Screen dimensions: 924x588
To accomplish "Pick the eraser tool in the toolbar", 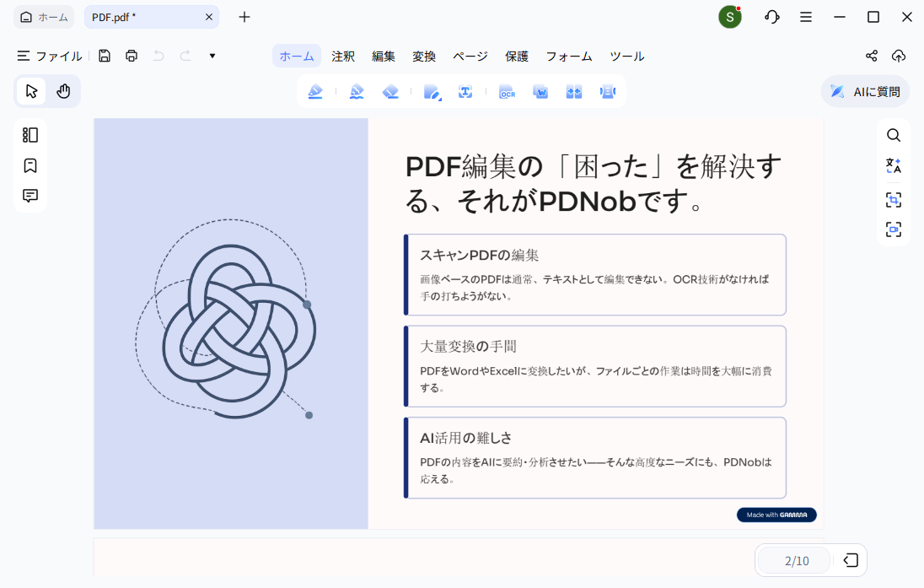I will tap(390, 91).
